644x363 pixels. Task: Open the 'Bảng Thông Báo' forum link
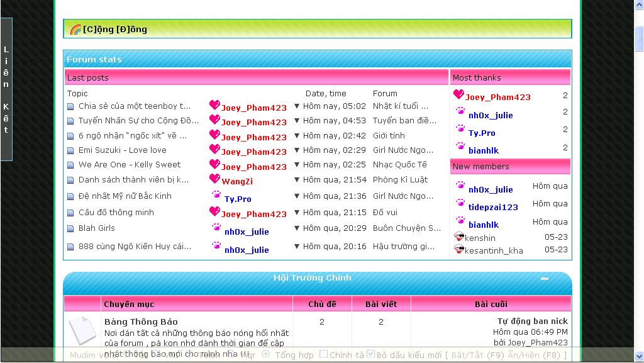coord(141,322)
